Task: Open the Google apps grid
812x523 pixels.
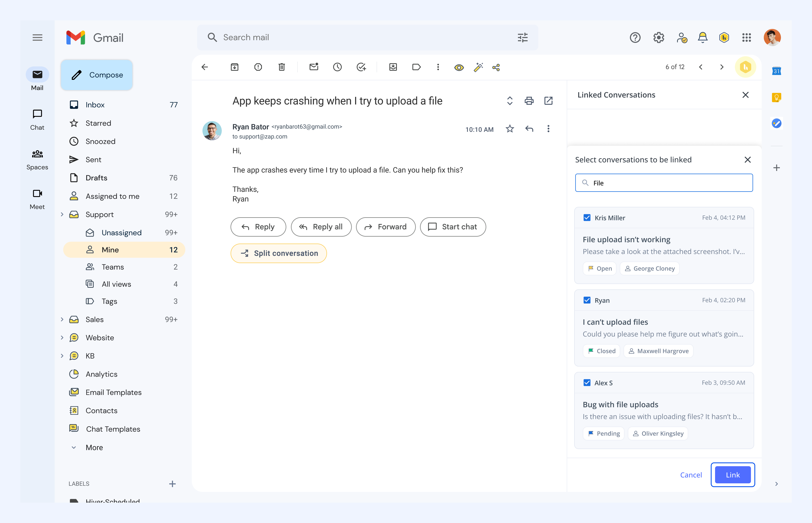Action: coord(746,37)
